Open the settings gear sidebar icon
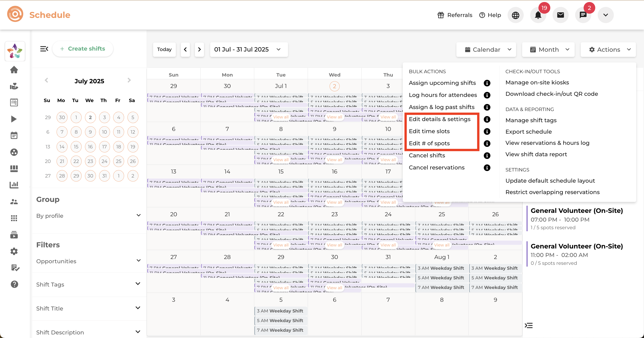This screenshot has width=644, height=338. point(14,251)
